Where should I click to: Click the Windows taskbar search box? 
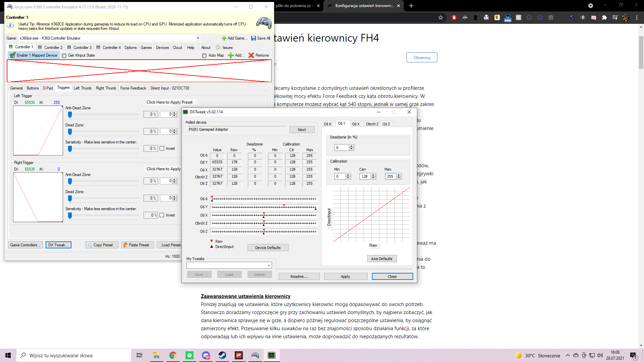tap(74, 355)
